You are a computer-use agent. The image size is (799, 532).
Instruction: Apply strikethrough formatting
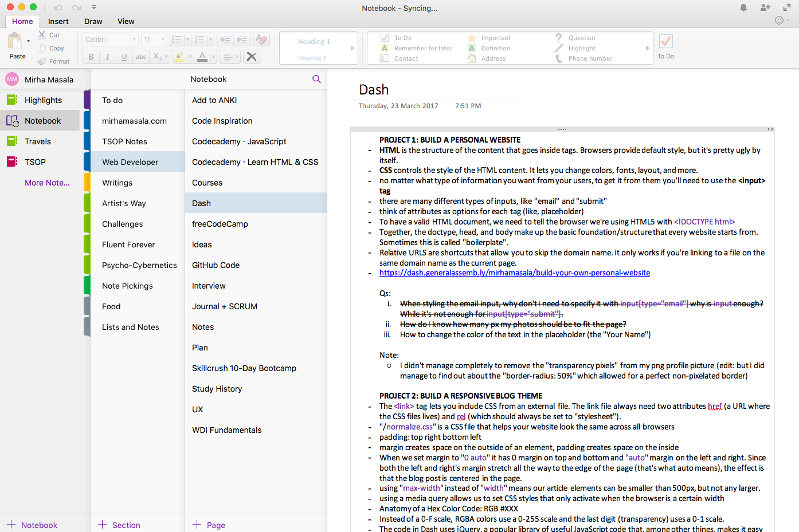tap(141, 57)
